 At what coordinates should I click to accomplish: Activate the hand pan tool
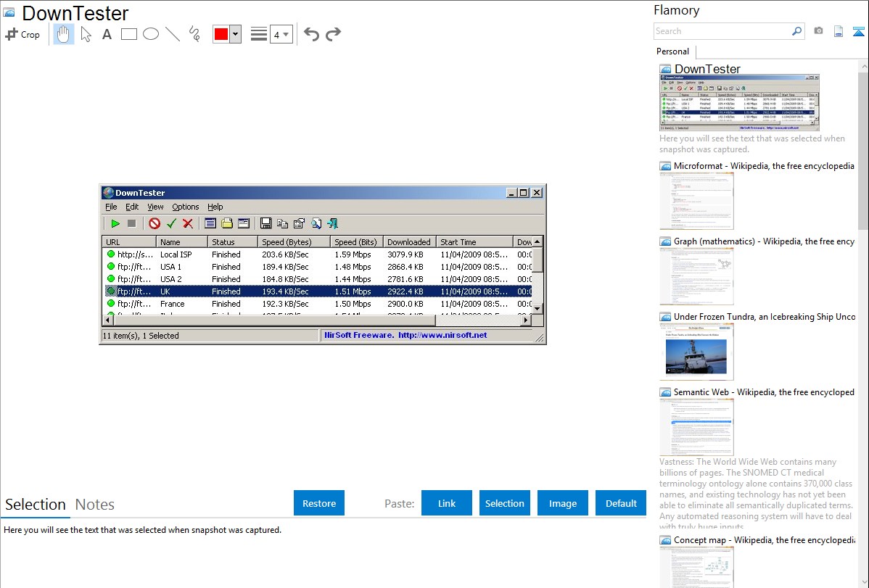click(x=64, y=34)
